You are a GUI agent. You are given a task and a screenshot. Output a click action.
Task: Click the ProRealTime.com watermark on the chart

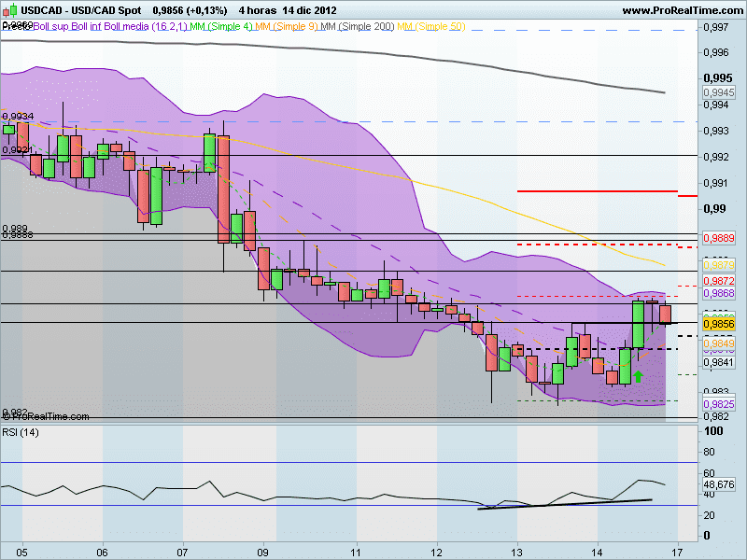[x=45, y=416]
